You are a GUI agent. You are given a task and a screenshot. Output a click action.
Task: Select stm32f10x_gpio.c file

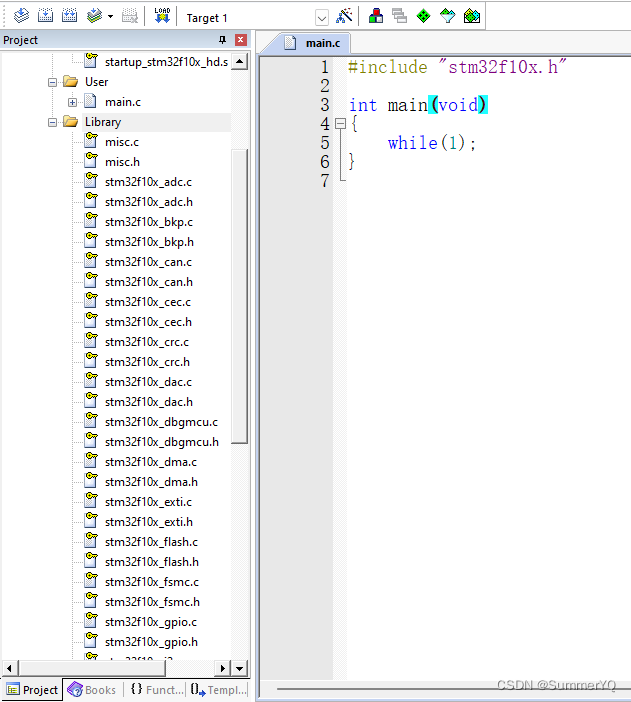[x=151, y=622]
